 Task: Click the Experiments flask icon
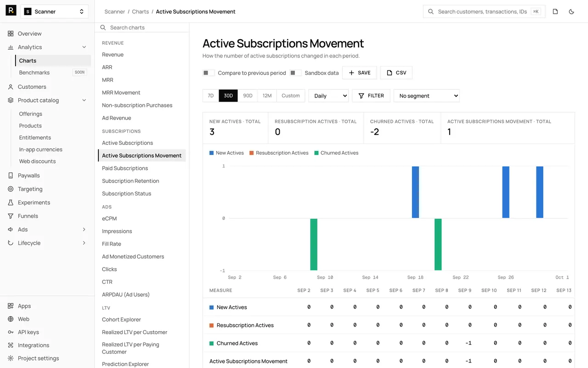click(x=11, y=202)
